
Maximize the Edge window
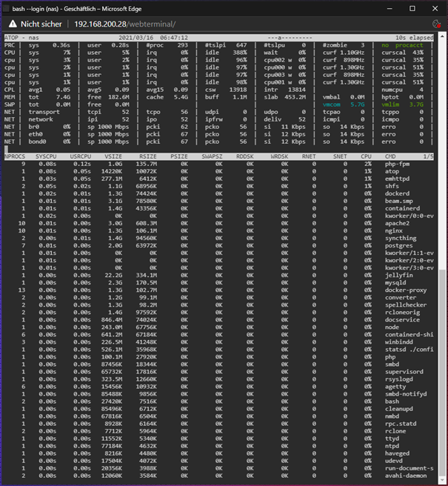412,9
